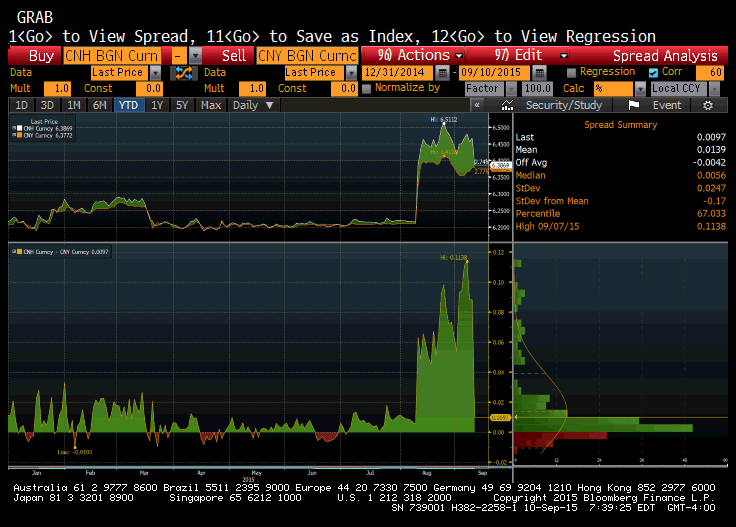
Task: Select the Max time range tab
Action: pyautogui.click(x=211, y=105)
